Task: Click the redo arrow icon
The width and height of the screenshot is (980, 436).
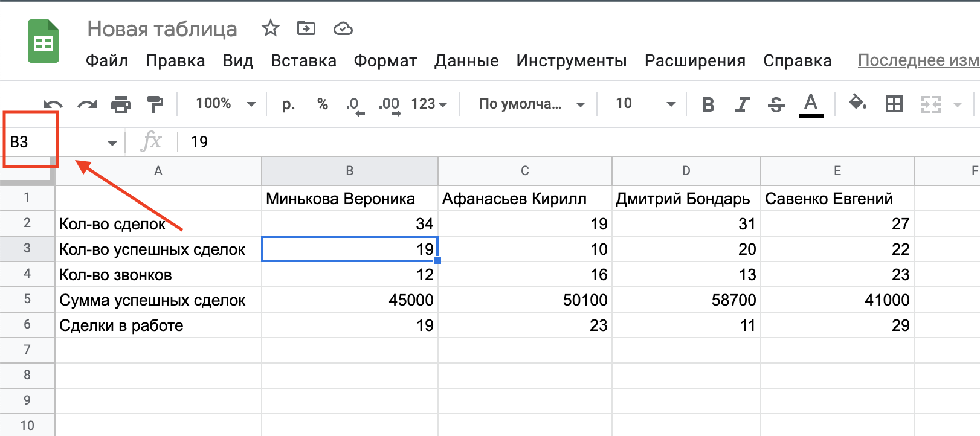Action: pos(87,104)
